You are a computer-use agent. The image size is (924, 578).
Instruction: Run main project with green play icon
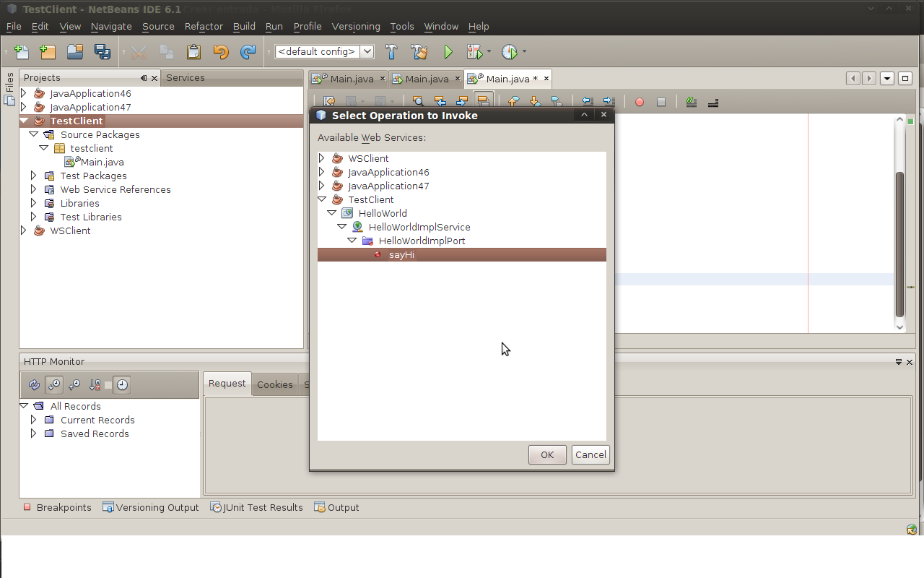coord(448,52)
